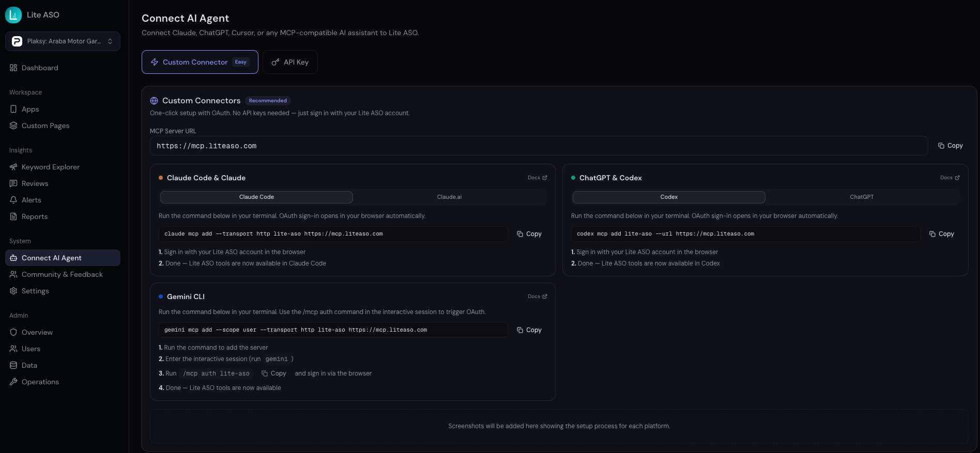Click the Easy badge
The width and height of the screenshot is (980, 453).
[241, 62]
